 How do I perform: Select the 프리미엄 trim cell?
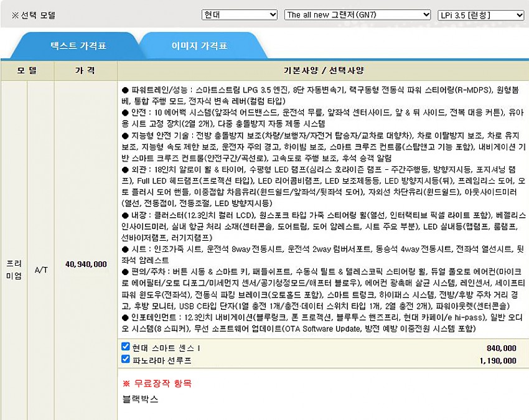[x=13, y=264]
